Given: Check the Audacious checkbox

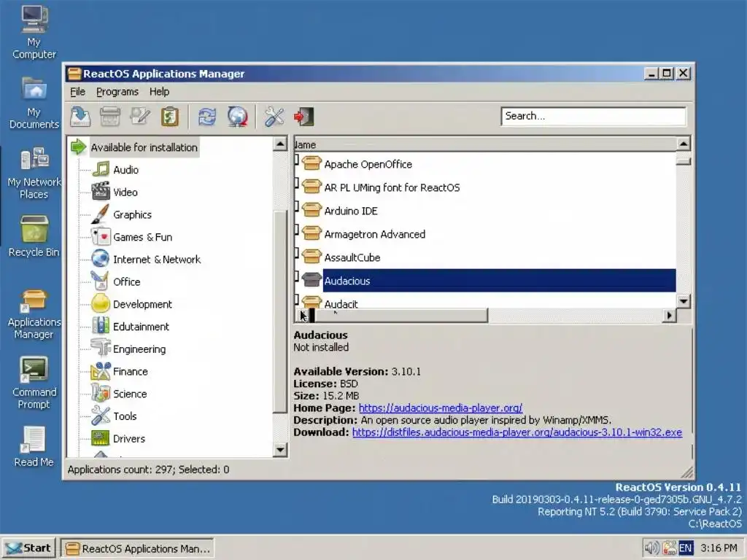Looking at the screenshot, I should pos(296,276).
